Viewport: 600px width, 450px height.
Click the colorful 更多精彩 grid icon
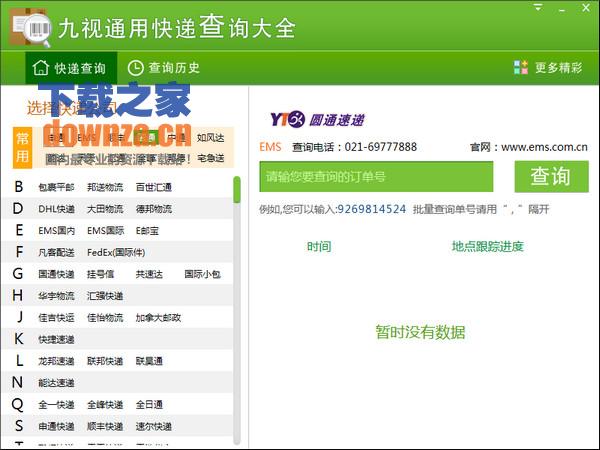(520, 67)
